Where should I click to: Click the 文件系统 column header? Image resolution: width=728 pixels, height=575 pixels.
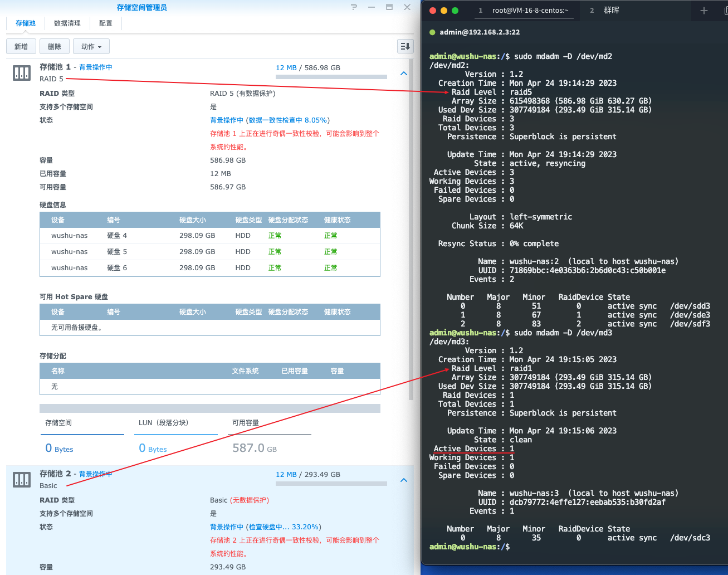click(x=246, y=371)
